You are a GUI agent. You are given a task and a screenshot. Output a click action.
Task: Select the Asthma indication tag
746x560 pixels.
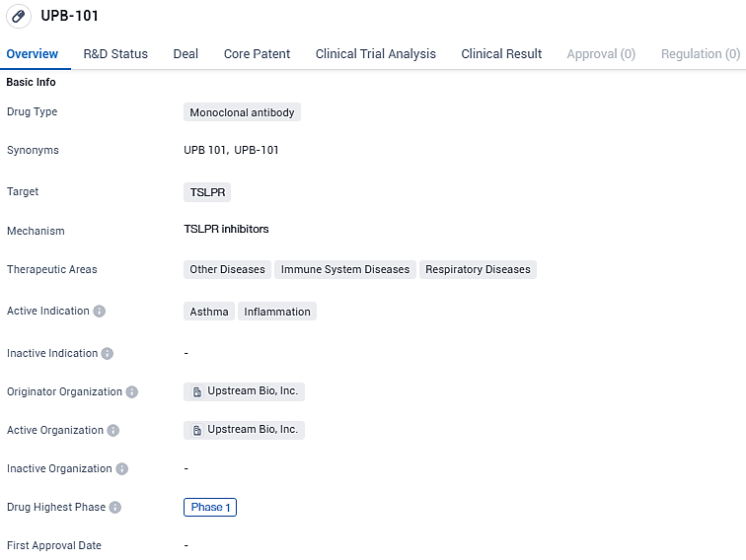(209, 312)
